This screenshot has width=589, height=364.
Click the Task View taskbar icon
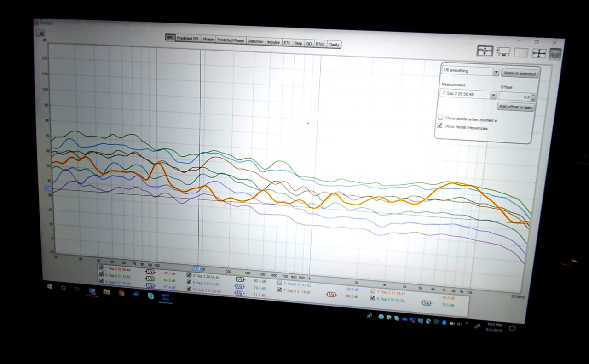click(x=77, y=289)
